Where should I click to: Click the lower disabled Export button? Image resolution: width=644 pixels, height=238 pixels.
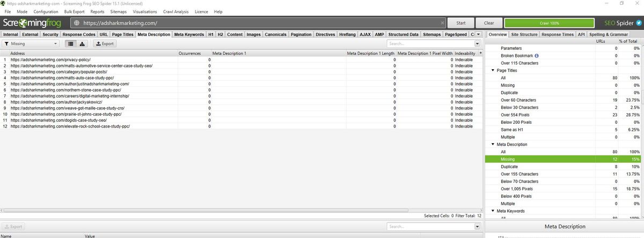click(x=12, y=227)
